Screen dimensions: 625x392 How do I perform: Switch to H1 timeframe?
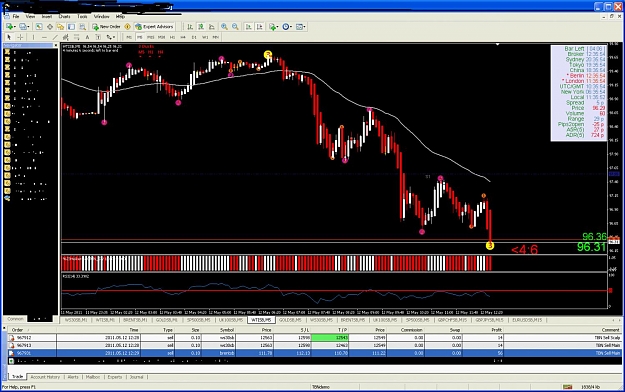coord(172,37)
